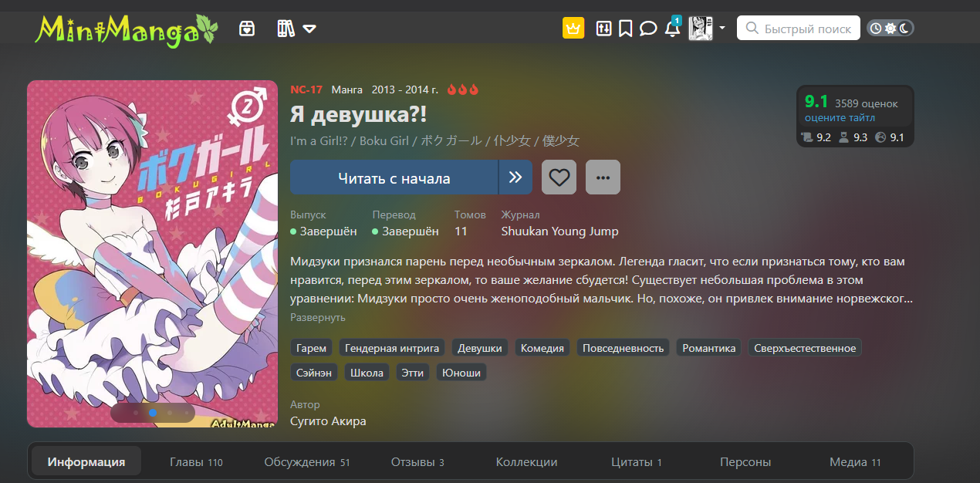Expand description with Развернуть
The image size is (980, 483).
(x=318, y=317)
